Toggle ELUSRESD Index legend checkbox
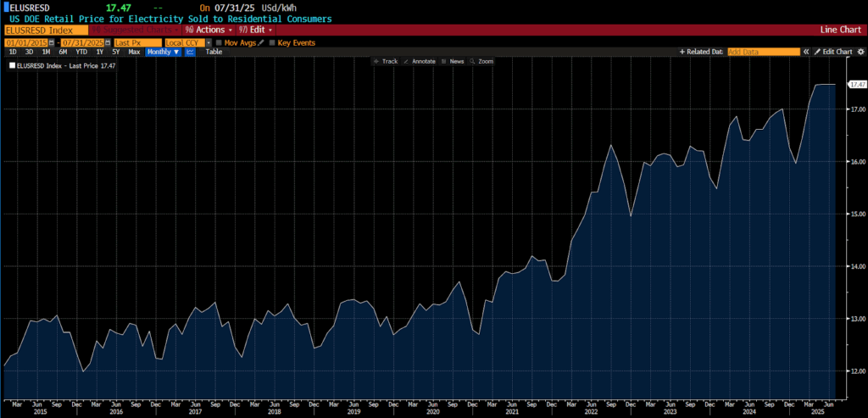 pyautogui.click(x=12, y=65)
